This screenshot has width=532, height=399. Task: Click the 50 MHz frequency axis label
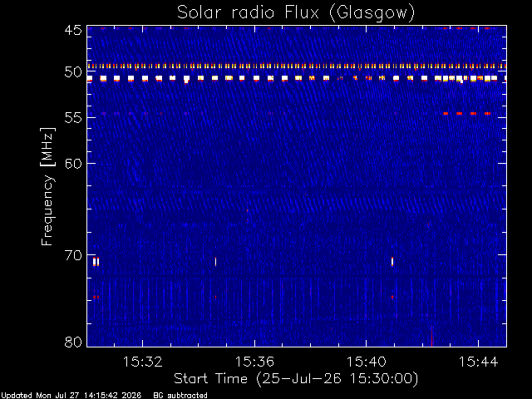click(73, 72)
